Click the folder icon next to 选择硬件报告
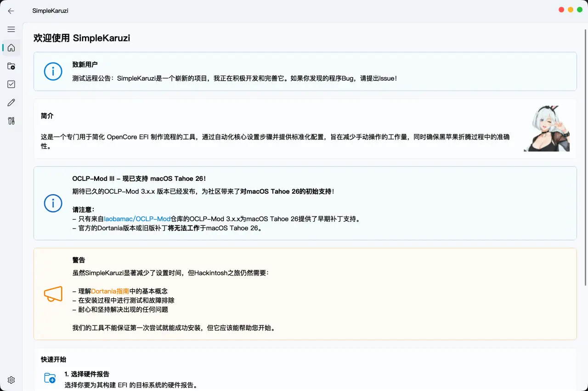 [x=50, y=378]
